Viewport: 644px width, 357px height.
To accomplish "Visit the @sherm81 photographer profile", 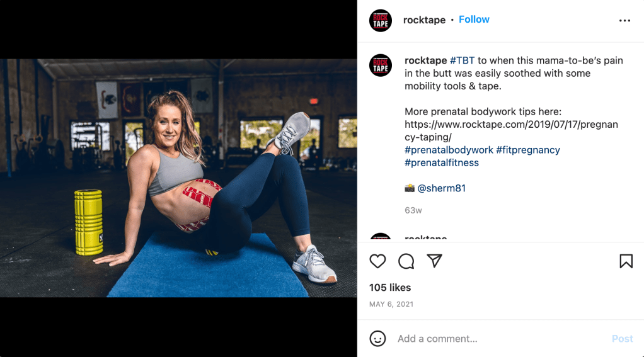I will (442, 188).
